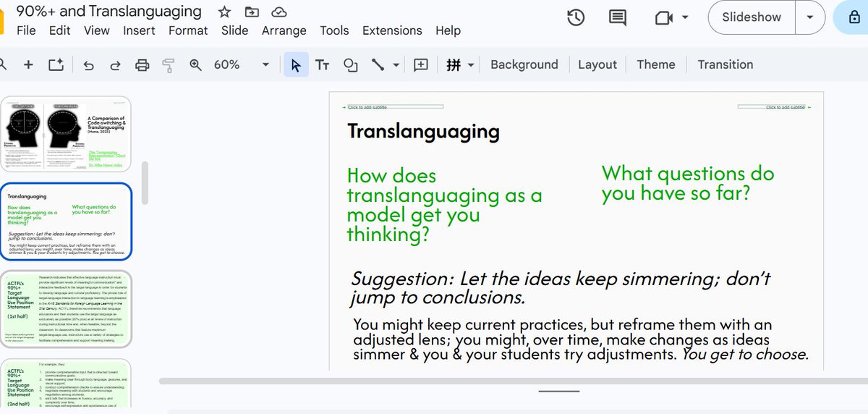Expand line tool options arrow
The height and width of the screenshot is (414, 868).
tap(396, 64)
